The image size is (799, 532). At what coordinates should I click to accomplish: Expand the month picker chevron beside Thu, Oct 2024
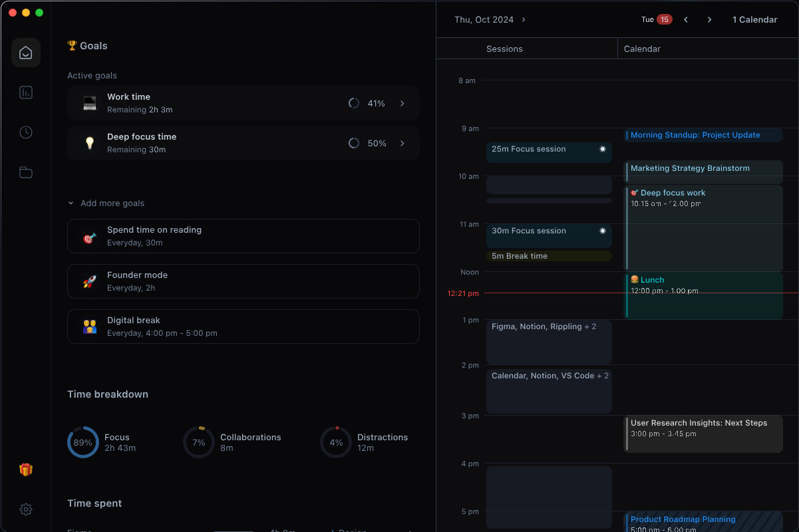click(524, 20)
